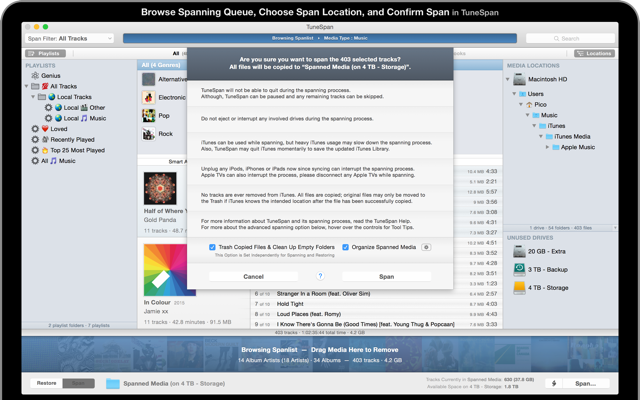This screenshot has height=400, width=640.
Task: Select the 3 TB - Backup drive icon
Action: point(519,270)
